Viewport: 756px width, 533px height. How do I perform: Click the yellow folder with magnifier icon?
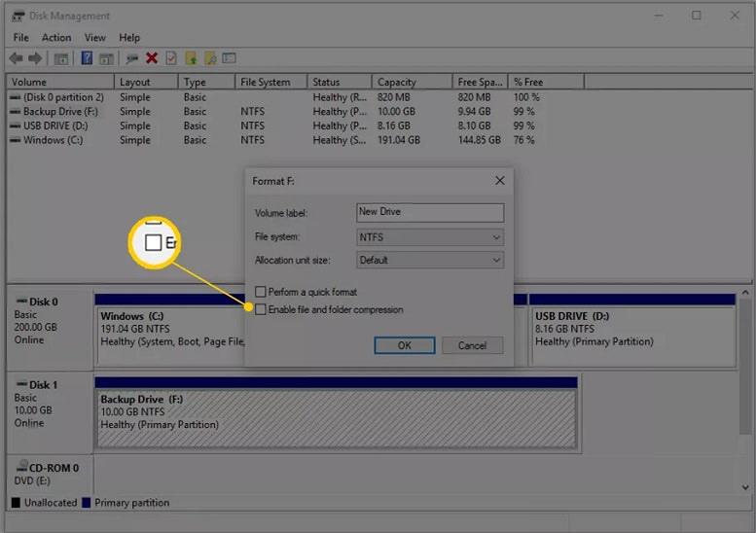click(x=210, y=58)
